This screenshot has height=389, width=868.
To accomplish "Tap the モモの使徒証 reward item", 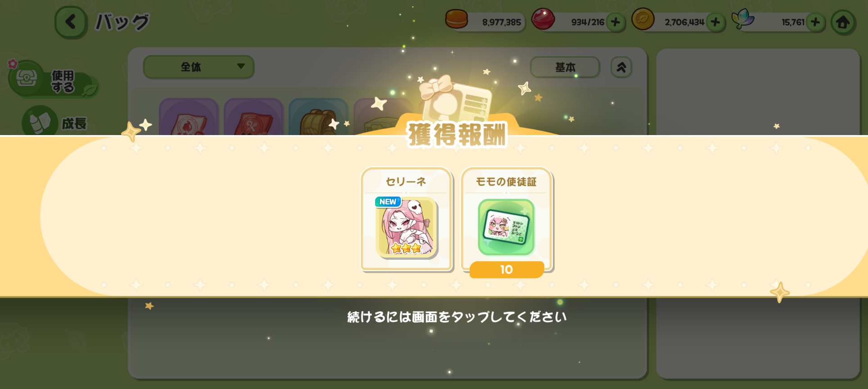I will tap(506, 221).
